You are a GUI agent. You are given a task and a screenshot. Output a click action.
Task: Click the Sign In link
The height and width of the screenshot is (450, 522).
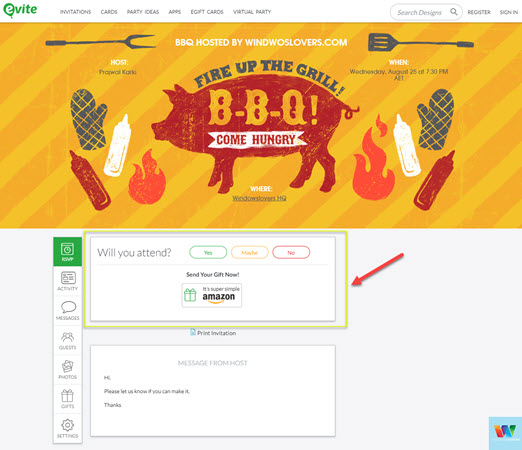(509, 12)
